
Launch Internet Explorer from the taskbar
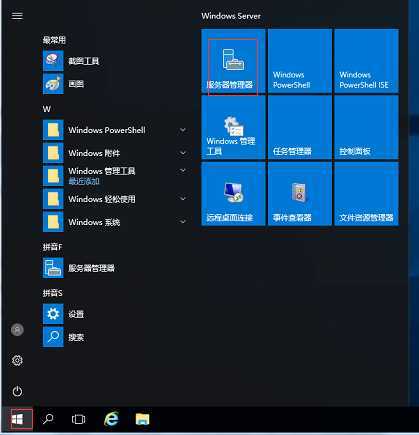click(x=111, y=419)
